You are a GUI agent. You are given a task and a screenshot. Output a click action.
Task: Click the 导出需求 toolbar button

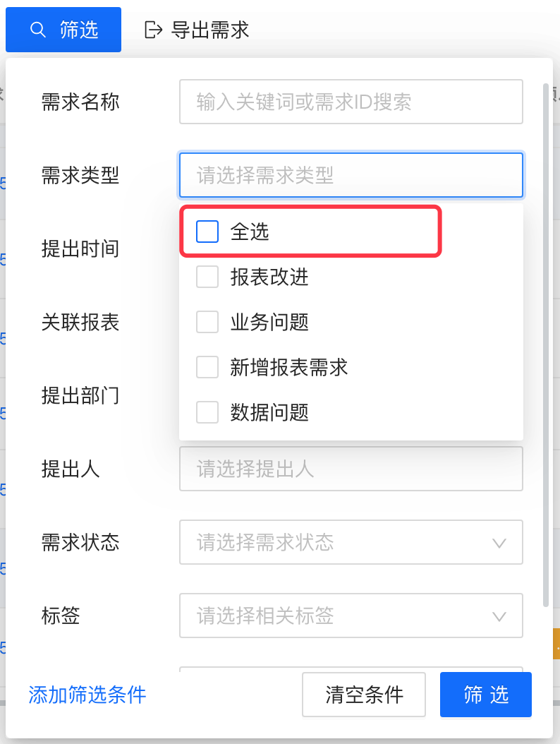pyautogui.click(x=197, y=30)
